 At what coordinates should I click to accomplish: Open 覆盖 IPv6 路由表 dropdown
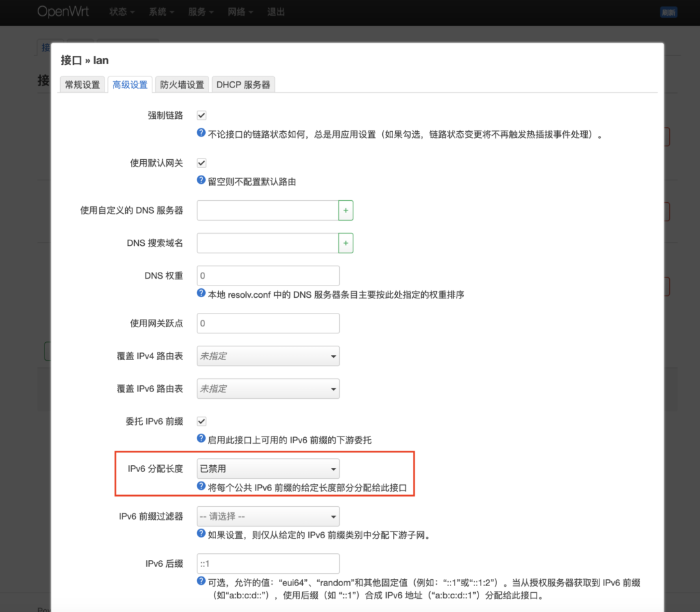pyautogui.click(x=268, y=389)
